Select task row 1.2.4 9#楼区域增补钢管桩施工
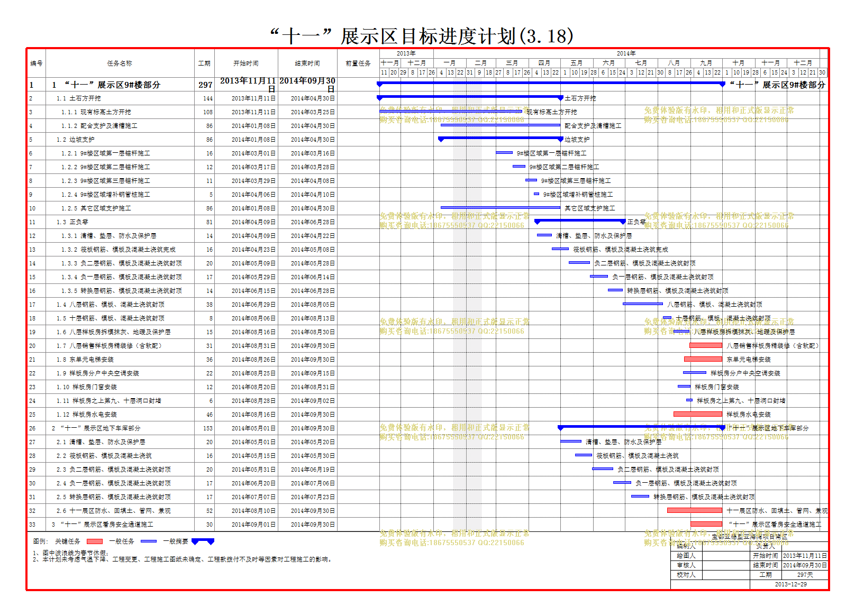The width and height of the screenshot is (855, 616). click(203, 195)
